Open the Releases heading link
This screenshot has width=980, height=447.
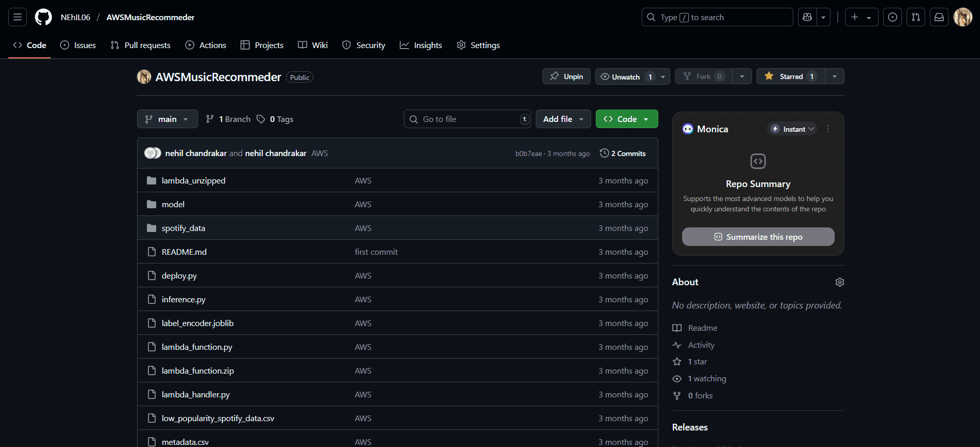click(690, 427)
